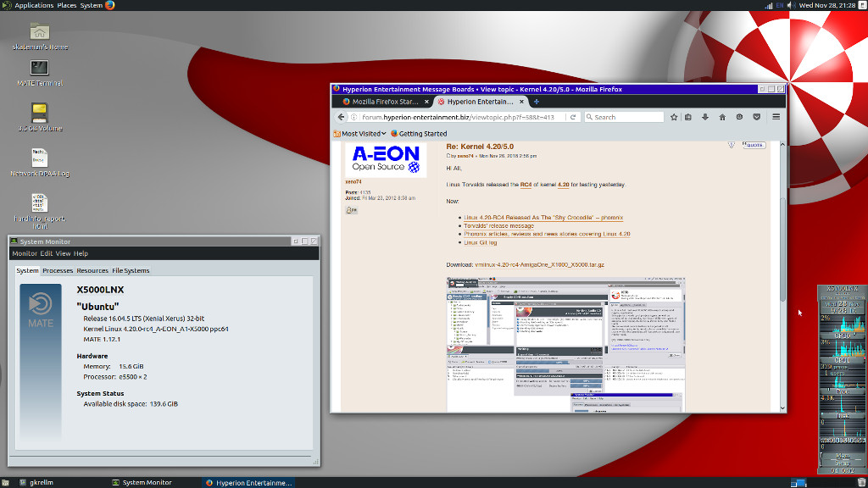Open xeno74 author profile link under avatar
Screen dimensions: 868x488
point(353,182)
